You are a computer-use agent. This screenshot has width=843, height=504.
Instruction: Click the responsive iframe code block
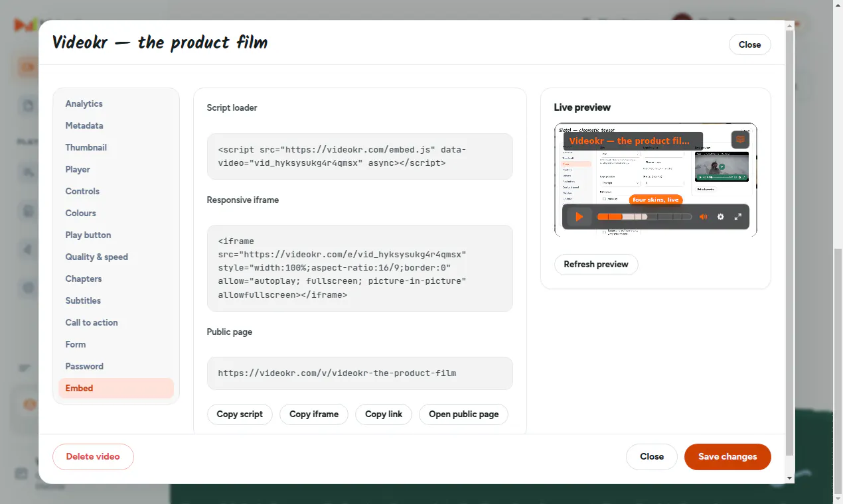360,268
